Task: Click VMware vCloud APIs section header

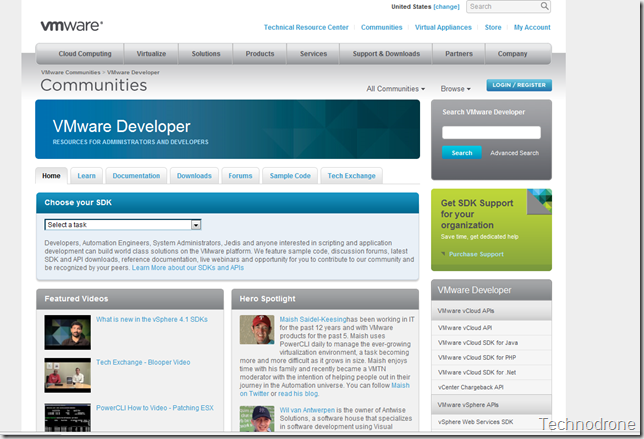Action: (x=491, y=311)
